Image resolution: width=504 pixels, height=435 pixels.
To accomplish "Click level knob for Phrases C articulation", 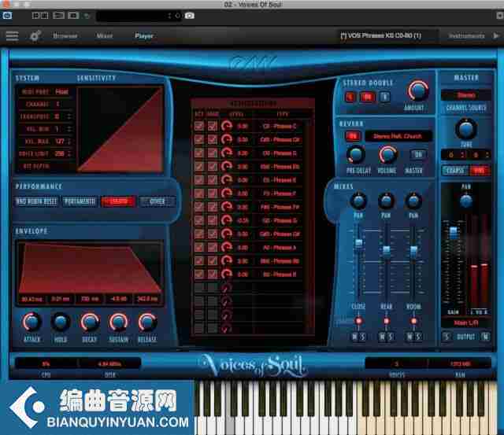I will pyautogui.click(x=227, y=126).
